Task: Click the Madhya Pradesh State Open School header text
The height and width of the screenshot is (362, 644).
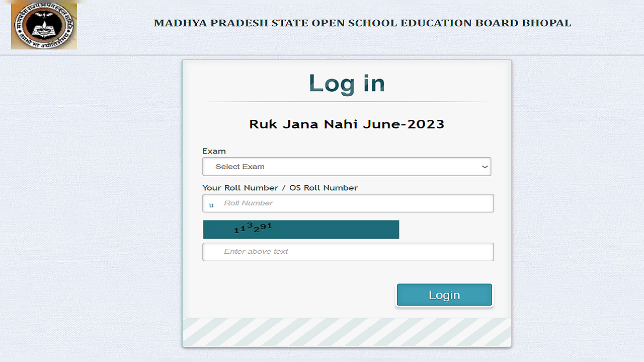Action: tap(362, 23)
